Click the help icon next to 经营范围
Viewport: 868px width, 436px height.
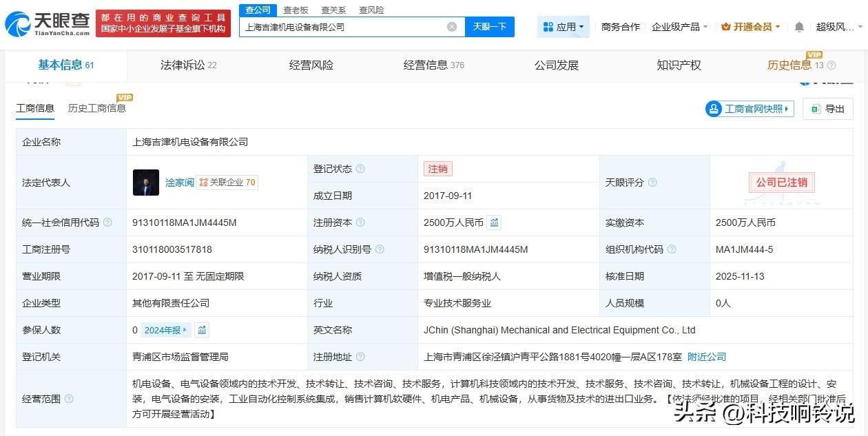[69, 399]
